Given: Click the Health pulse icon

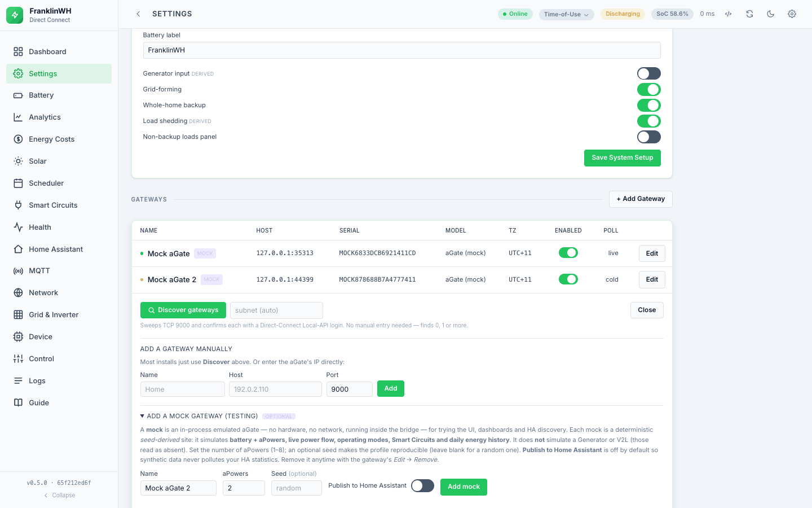Looking at the screenshot, I should coord(18,227).
